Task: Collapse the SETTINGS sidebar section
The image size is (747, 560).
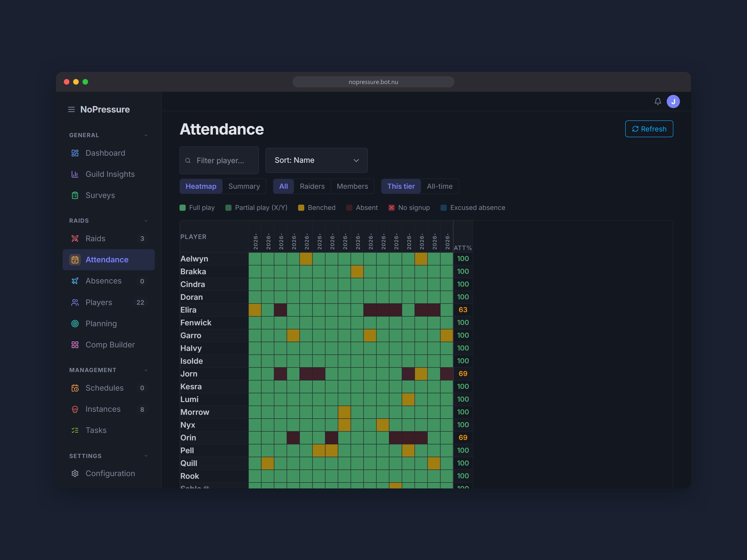Action: click(x=146, y=456)
